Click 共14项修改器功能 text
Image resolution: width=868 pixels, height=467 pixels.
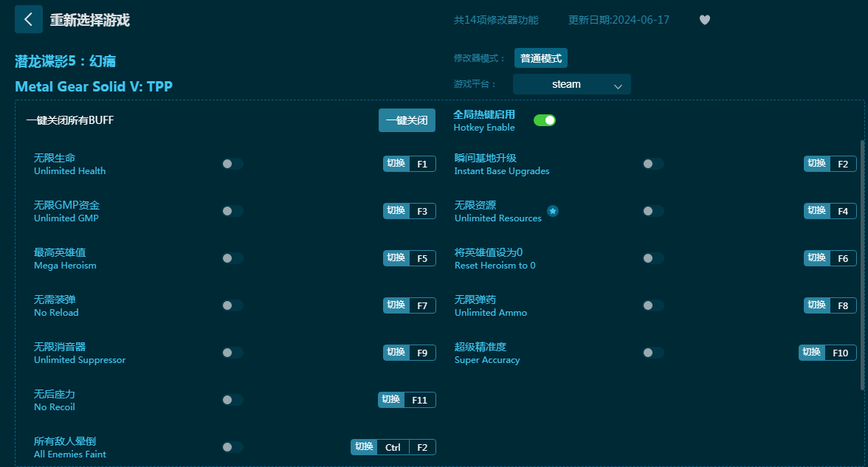click(x=496, y=20)
